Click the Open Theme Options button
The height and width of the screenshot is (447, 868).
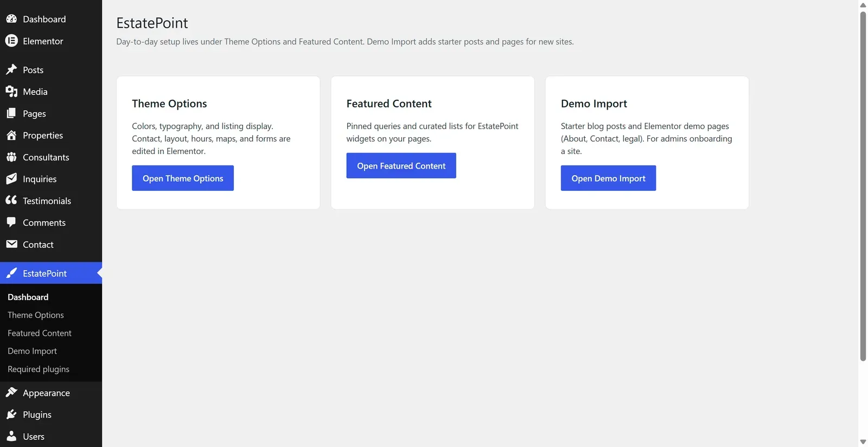[183, 178]
